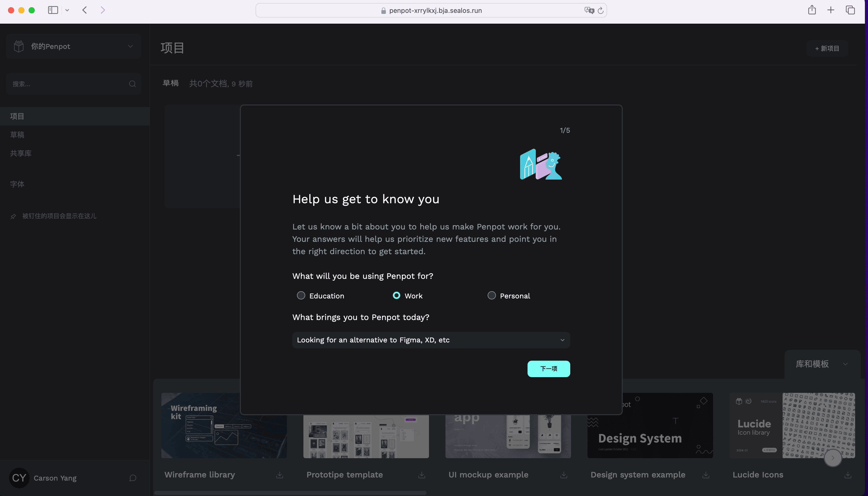Viewport: 868px width, 496px height.
Task: Select the Work radio option
Action: coord(396,295)
